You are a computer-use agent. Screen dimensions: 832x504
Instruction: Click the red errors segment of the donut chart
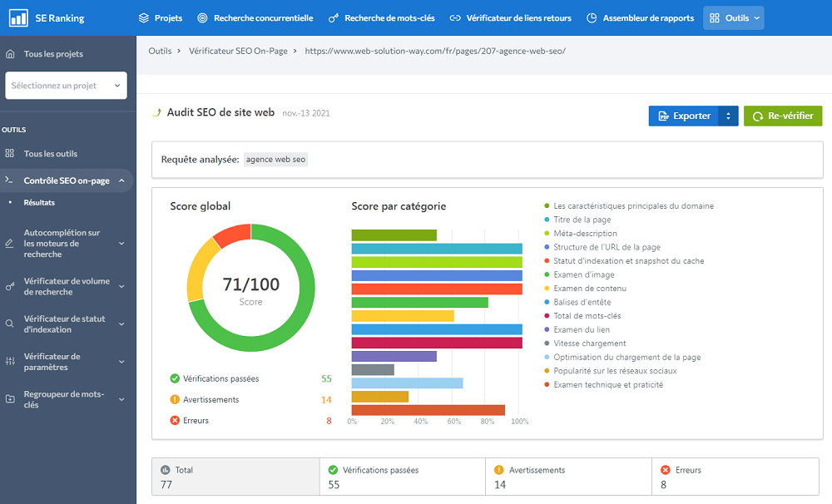point(233,234)
